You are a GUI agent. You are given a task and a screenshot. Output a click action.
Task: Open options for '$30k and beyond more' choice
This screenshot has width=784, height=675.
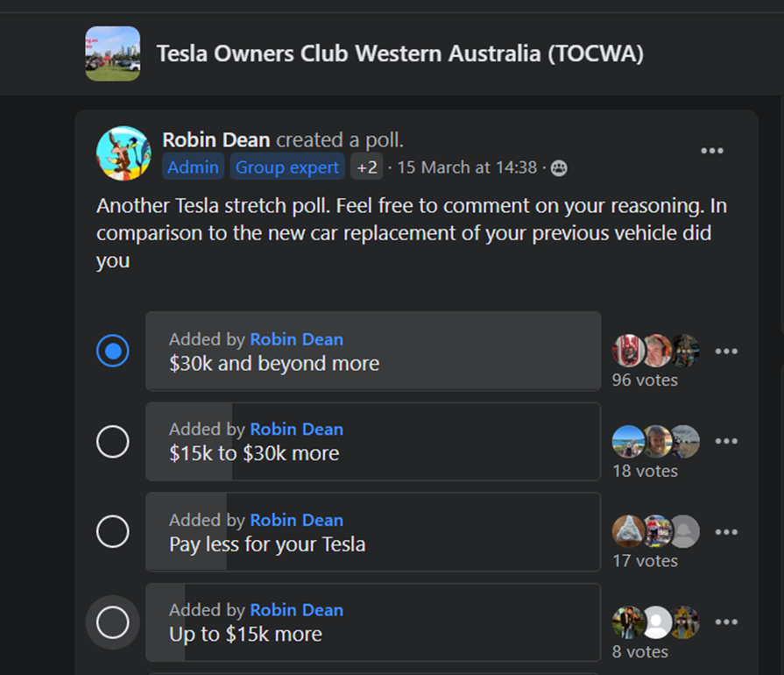click(726, 352)
